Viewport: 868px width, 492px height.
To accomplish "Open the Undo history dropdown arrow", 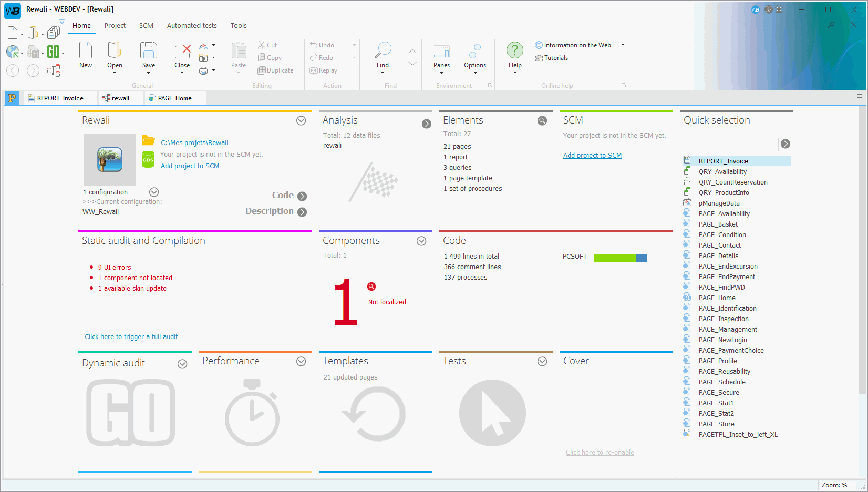I will 355,45.
